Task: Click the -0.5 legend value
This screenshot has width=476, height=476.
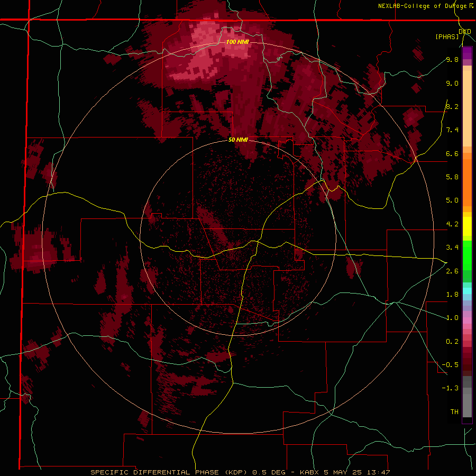Action: (x=450, y=364)
